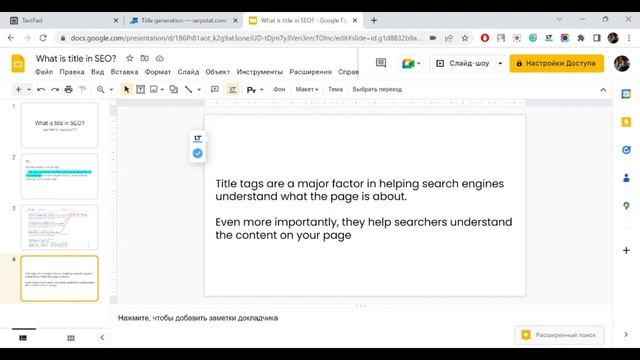Add a new slide with the plus button
640x360 pixels.
(18, 89)
